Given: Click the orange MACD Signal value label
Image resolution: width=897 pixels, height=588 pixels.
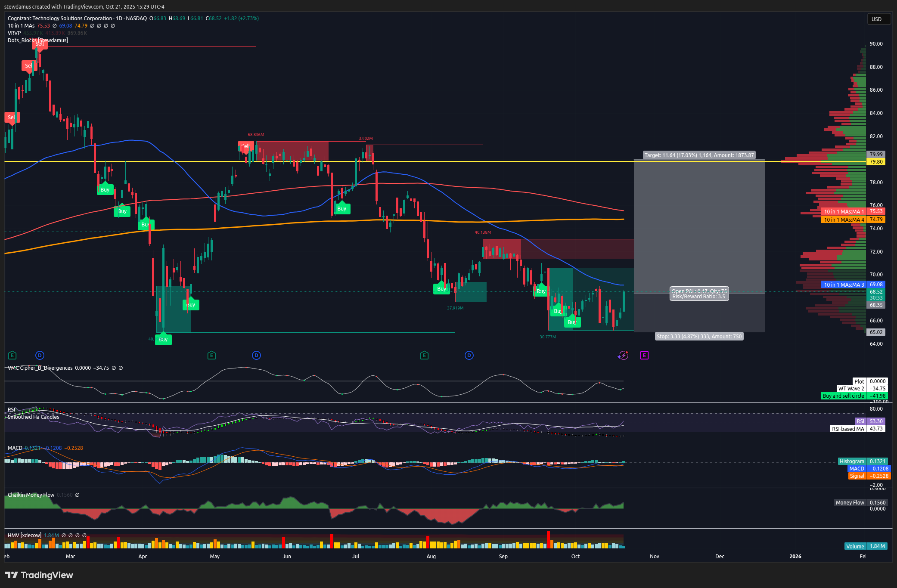Looking at the screenshot, I should pyautogui.click(x=878, y=476).
